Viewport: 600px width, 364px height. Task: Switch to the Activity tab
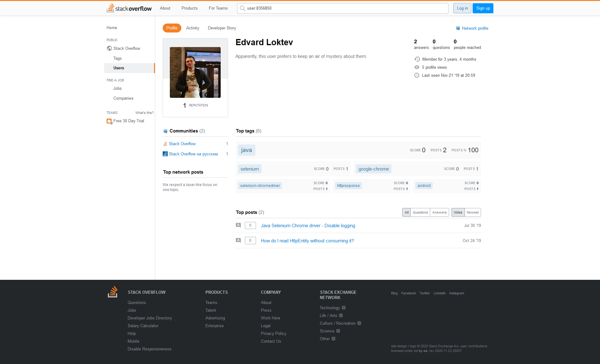tap(192, 28)
